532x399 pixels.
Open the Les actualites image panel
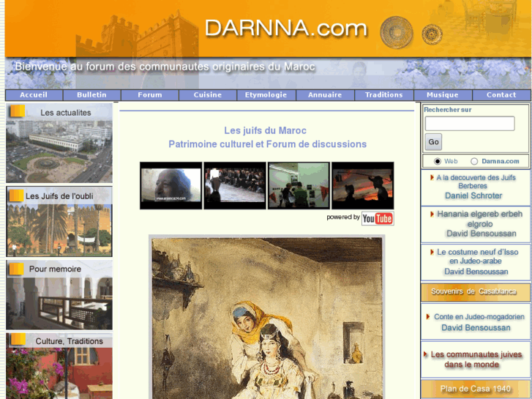pyautogui.click(x=59, y=143)
